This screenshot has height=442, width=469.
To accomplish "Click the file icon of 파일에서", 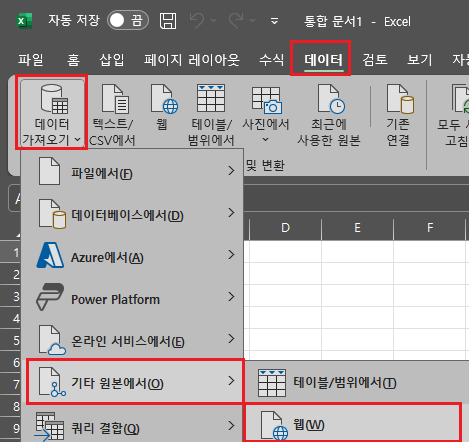I will tap(49, 171).
